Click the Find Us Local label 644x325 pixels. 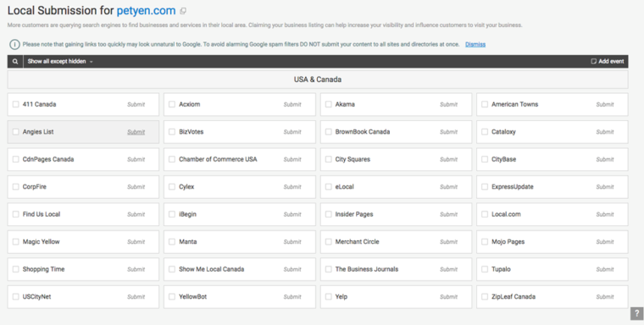[42, 214]
